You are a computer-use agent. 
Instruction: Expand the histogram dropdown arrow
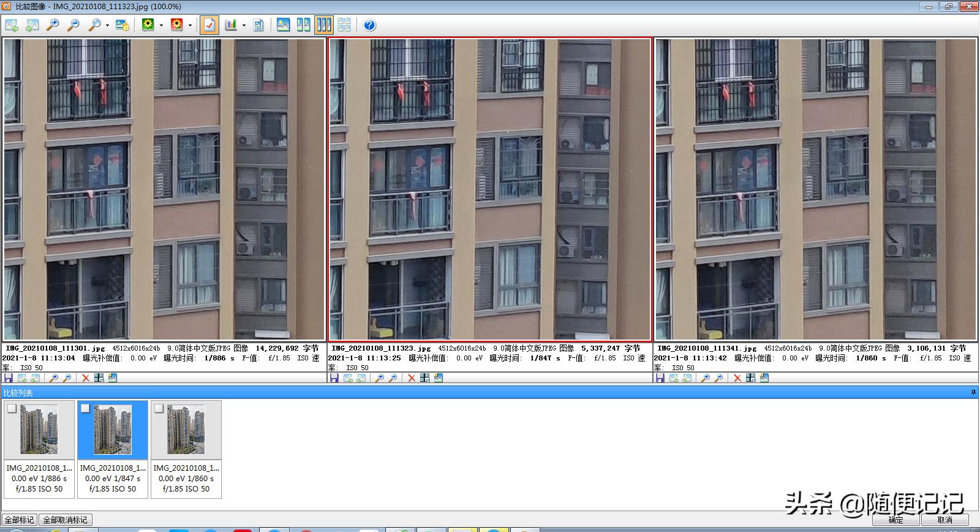[244, 25]
